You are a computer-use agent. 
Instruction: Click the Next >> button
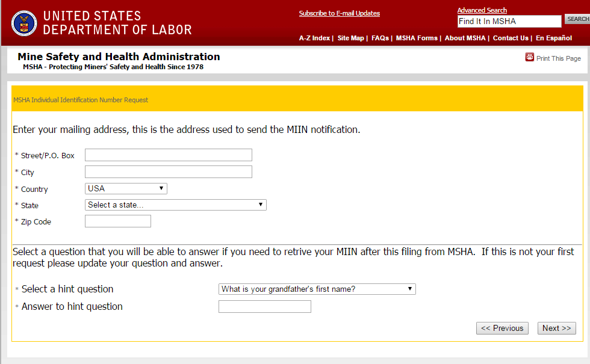(556, 328)
